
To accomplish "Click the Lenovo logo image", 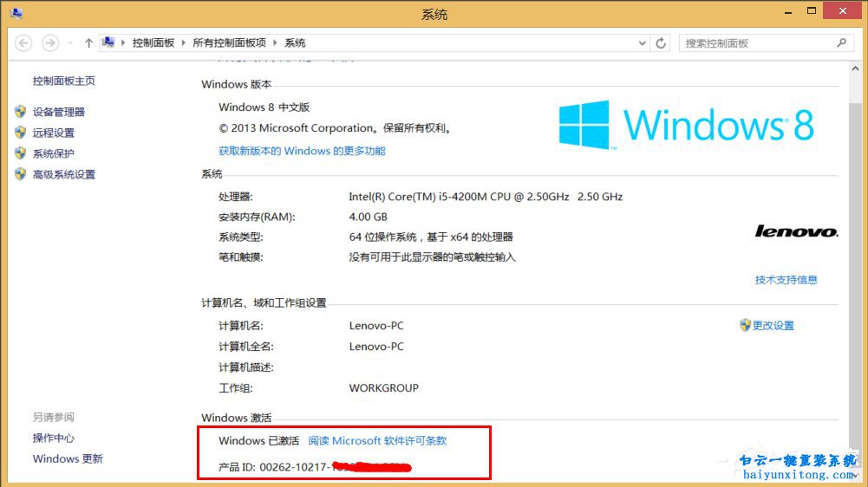I will [x=796, y=231].
